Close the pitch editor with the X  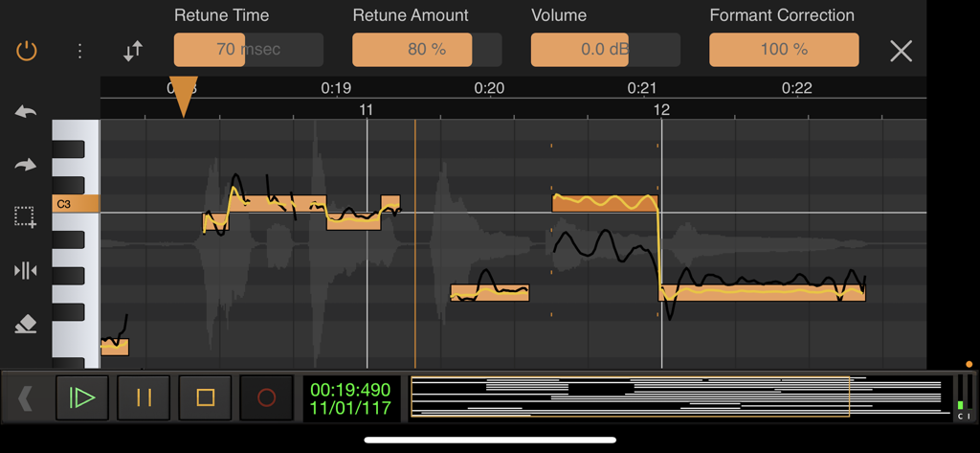tap(901, 51)
